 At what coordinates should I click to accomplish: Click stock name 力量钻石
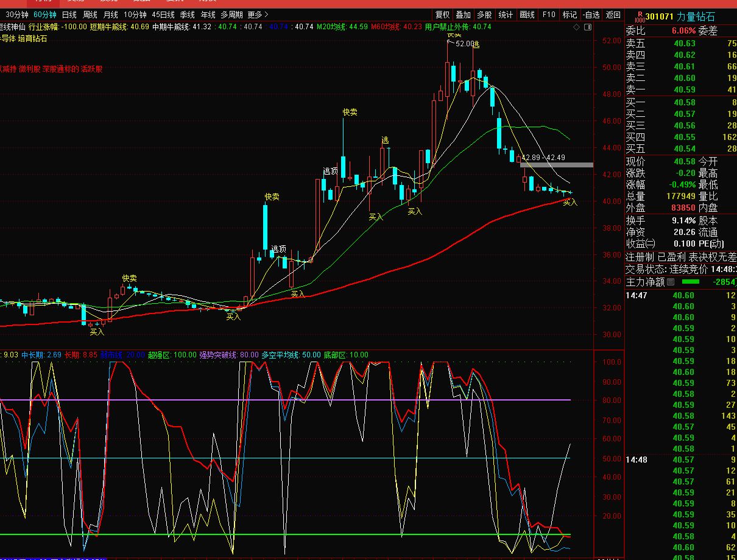pos(696,17)
